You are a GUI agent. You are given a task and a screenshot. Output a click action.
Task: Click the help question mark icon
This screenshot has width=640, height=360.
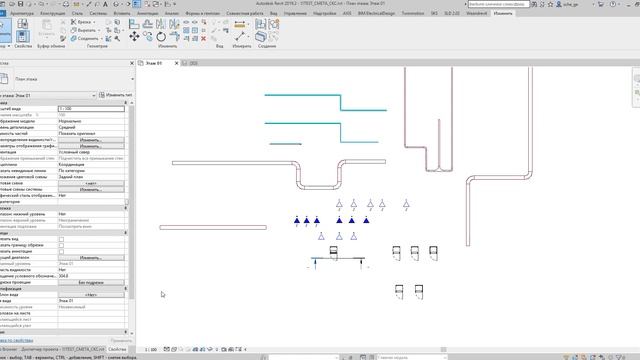point(613,4)
